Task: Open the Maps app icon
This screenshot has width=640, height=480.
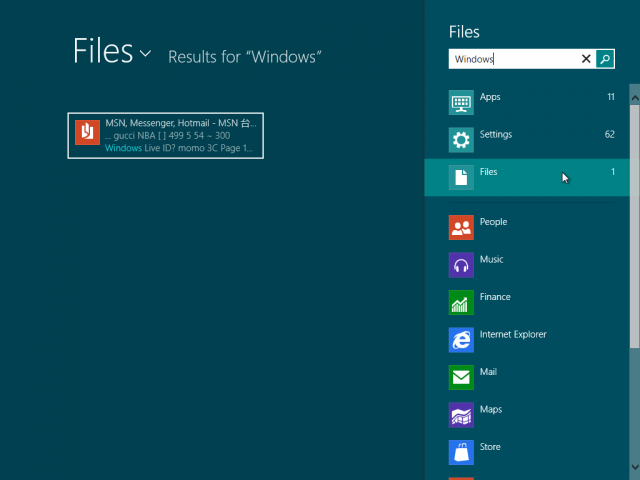Action: 461,415
